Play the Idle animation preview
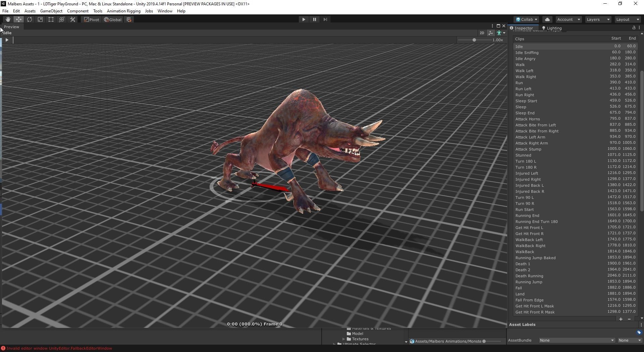 7,40
